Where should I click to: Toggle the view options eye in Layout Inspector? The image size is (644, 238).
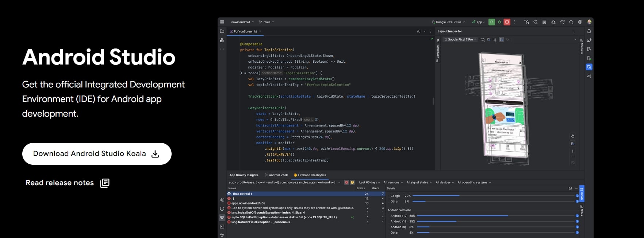(x=483, y=39)
